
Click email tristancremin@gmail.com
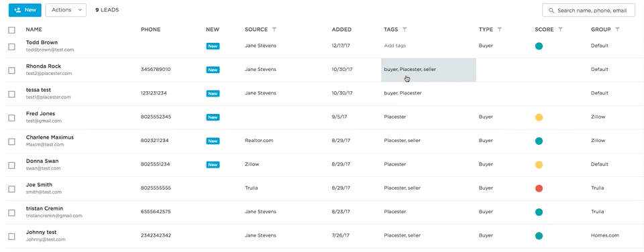coord(54,215)
